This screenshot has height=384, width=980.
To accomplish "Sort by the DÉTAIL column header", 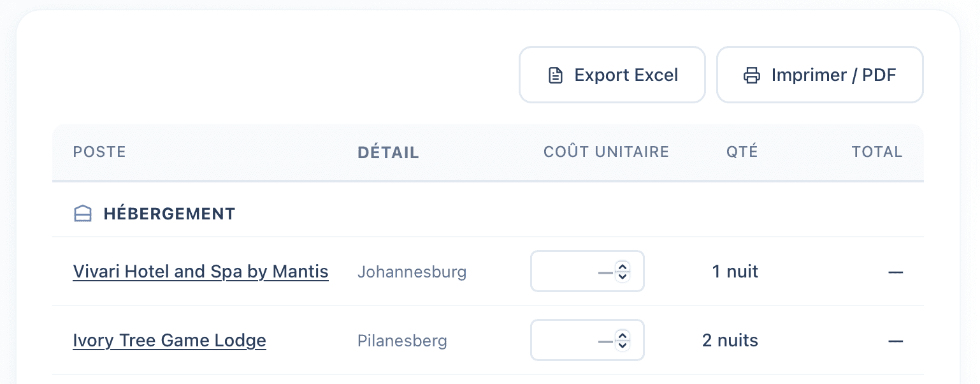I will click(x=388, y=152).
